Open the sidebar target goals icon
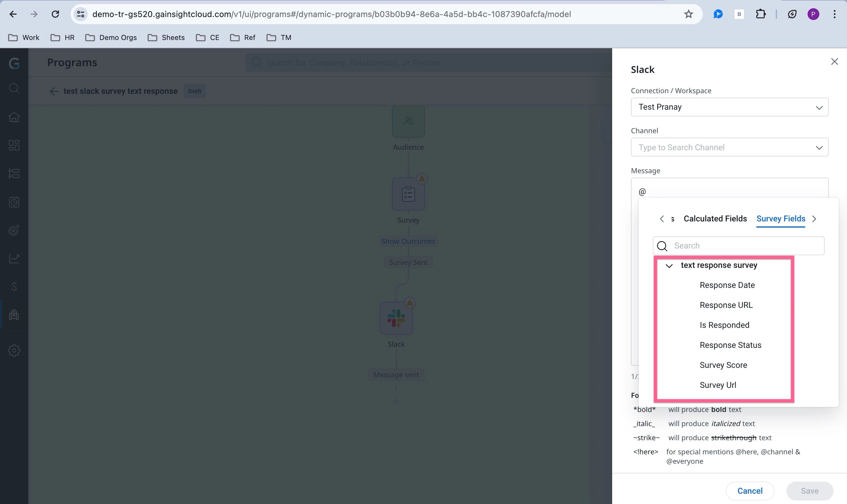This screenshot has width=847, height=504. [14, 230]
